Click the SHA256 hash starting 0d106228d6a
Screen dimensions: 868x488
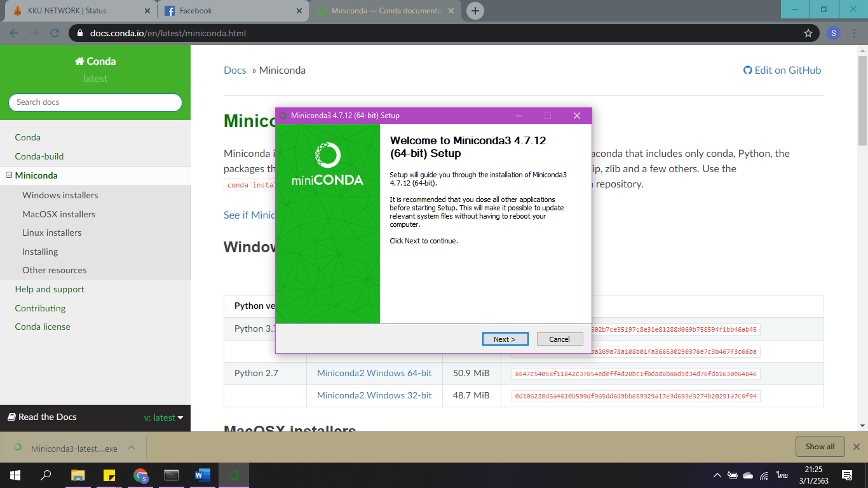(636, 396)
